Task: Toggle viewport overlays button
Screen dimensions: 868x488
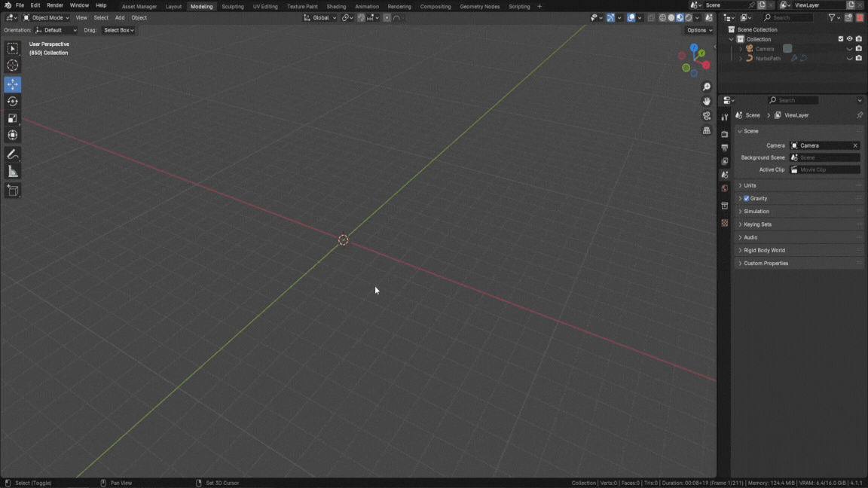Action: [631, 18]
